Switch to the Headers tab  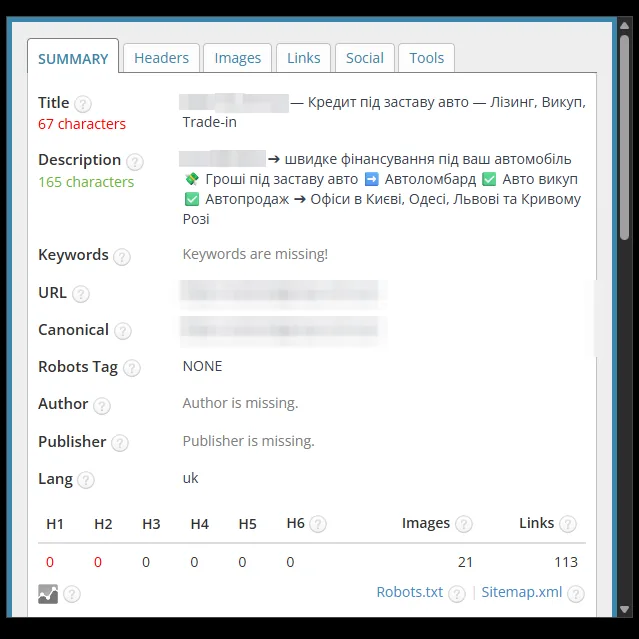point(161,58)
